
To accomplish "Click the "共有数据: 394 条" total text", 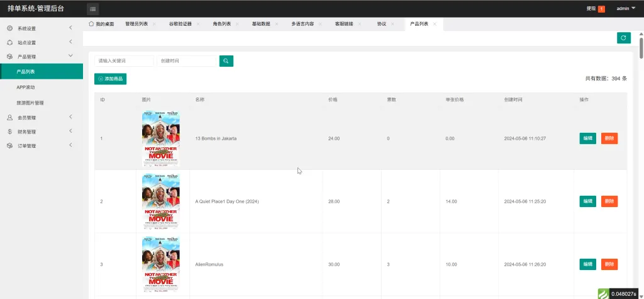I will [x=606, y=79].
